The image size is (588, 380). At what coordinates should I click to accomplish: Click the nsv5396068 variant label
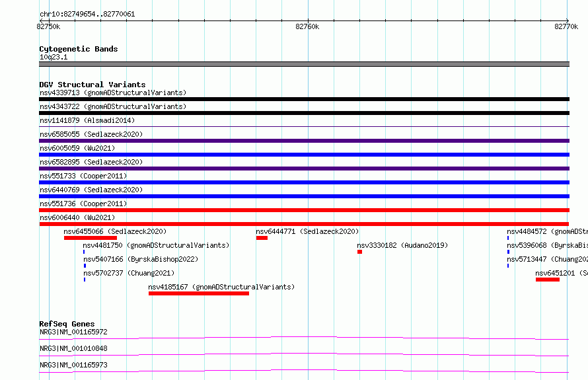click(548, 245)
